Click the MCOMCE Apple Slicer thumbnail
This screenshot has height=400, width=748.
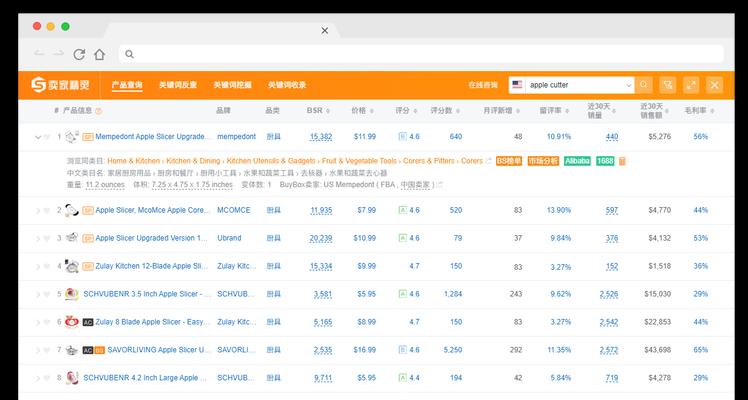tap(72, 210)
